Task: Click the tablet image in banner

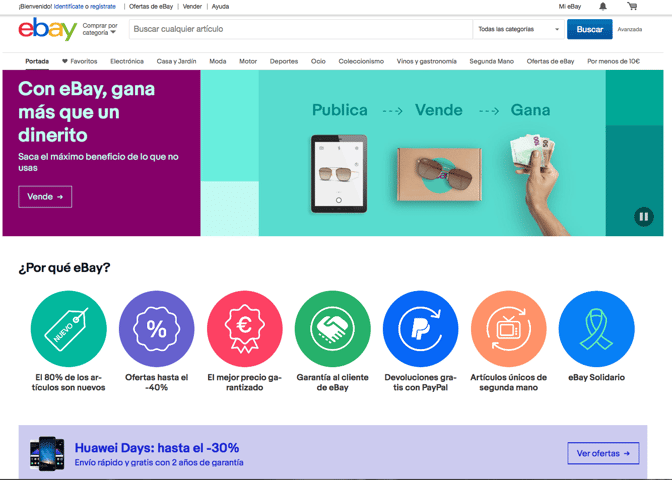Action: pyautogui.click(x=339, y=174)
